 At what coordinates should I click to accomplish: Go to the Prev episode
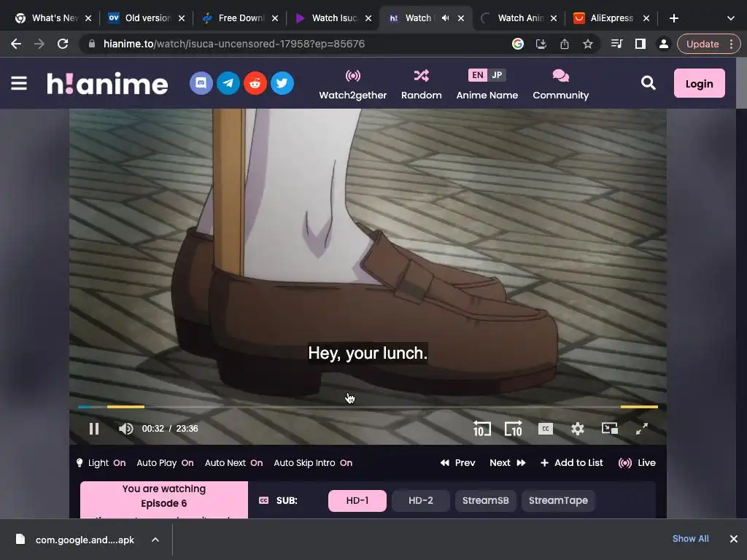click(458, 463)
